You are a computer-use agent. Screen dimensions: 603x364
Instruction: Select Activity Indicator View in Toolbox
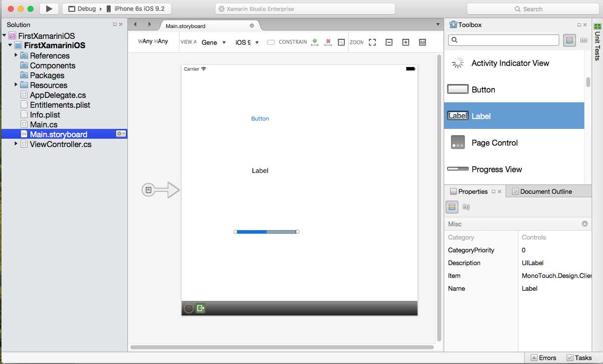pos(514,63)
